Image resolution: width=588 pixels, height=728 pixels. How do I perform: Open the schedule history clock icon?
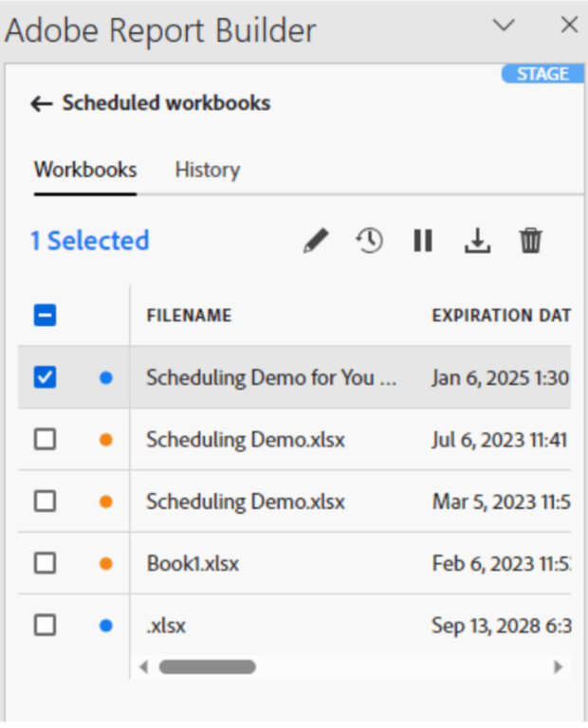click(370, 241)
